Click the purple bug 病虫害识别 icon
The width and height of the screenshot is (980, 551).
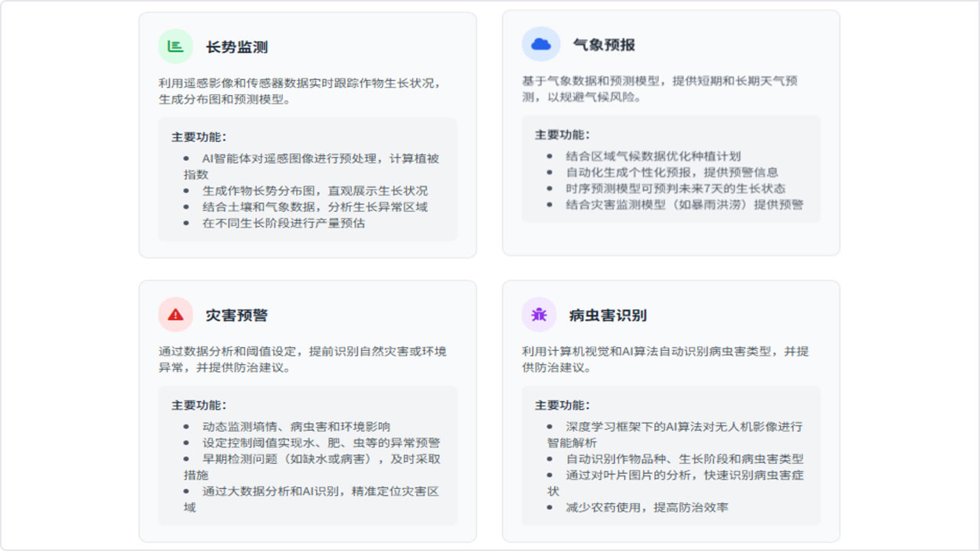pos(539,315)
